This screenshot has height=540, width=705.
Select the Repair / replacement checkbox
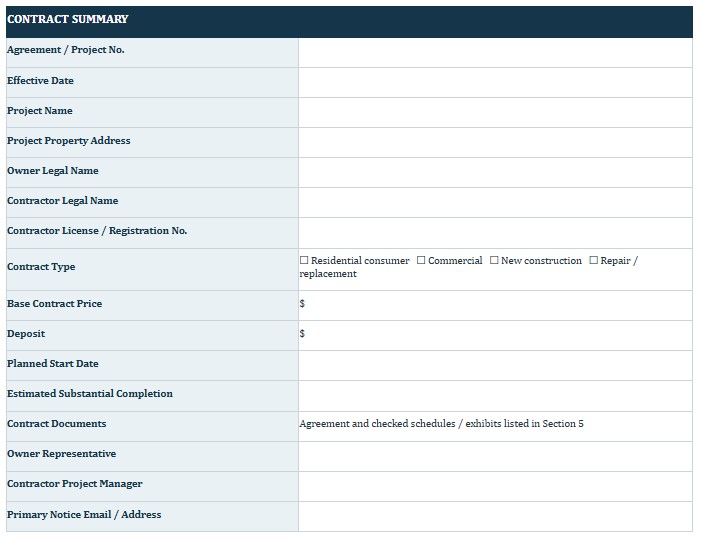[x=593, y=260]
